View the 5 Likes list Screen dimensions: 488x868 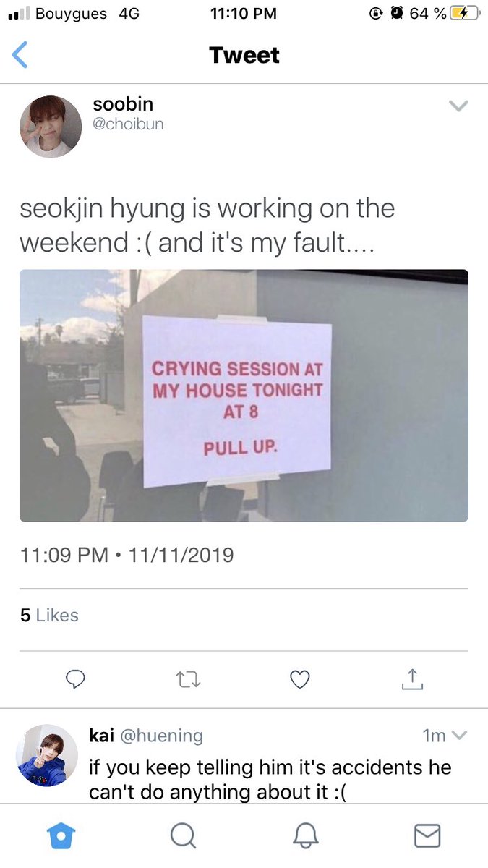[49, 615]
